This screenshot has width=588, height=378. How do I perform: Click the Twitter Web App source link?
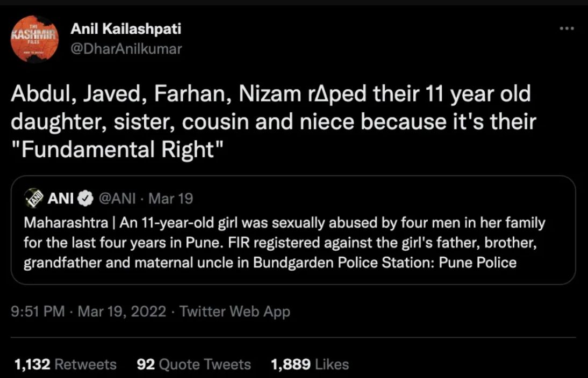point(235,312)
